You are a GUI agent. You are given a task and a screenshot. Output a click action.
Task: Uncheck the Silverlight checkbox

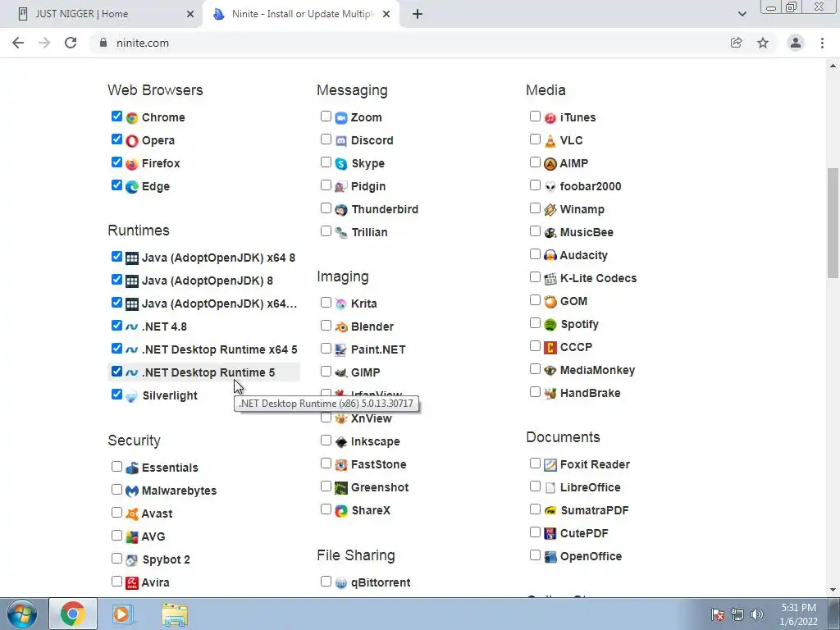(x=116, y=395)
